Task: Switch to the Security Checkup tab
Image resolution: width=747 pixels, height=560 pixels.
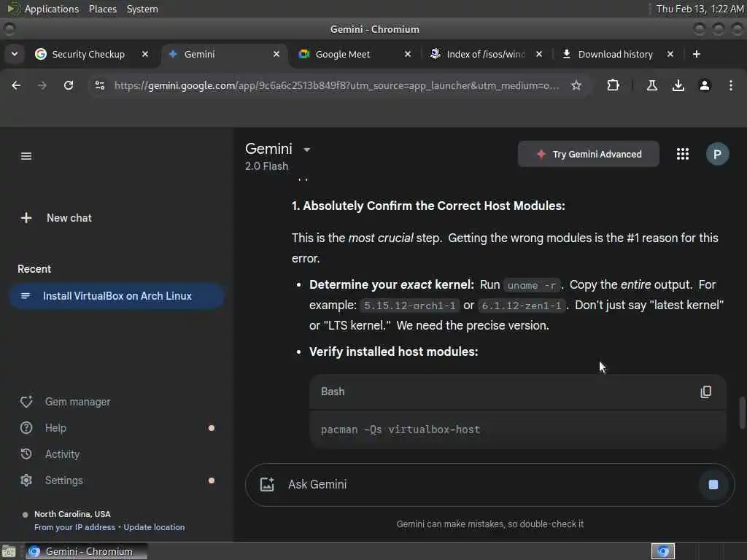Action: pos(88,54)
